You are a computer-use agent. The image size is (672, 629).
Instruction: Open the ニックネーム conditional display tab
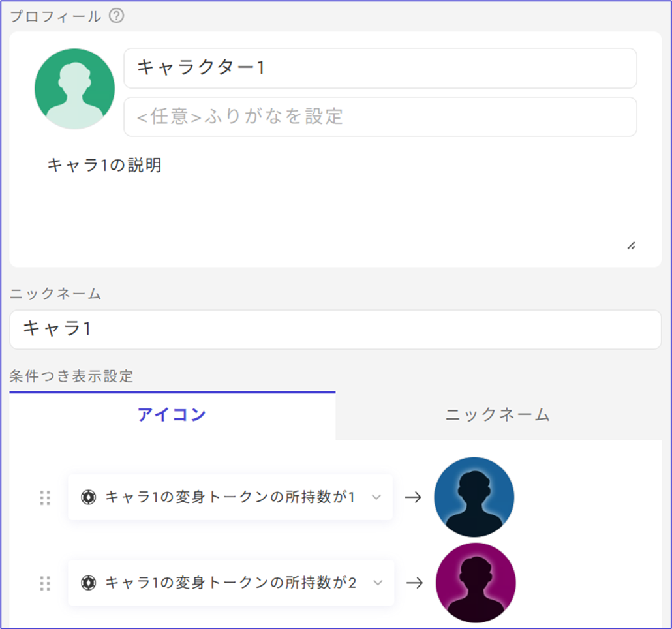tap(497, 414)
